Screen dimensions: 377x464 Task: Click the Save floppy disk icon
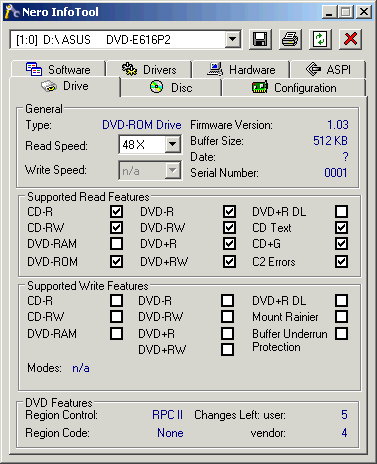(x=260, y=40)
